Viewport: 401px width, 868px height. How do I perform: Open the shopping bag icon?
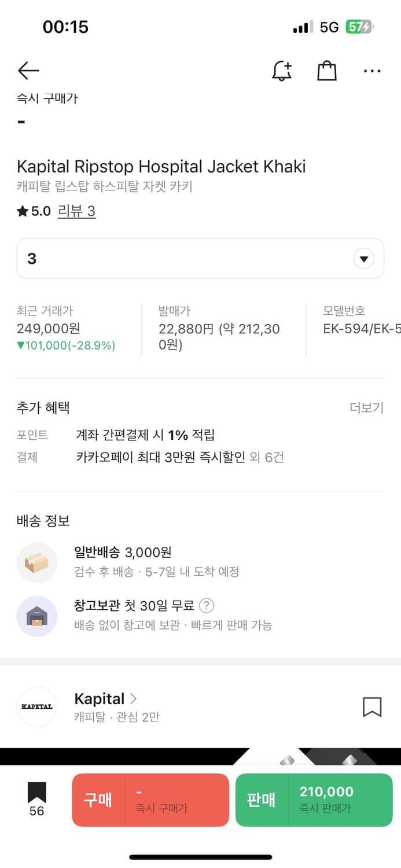326,70
